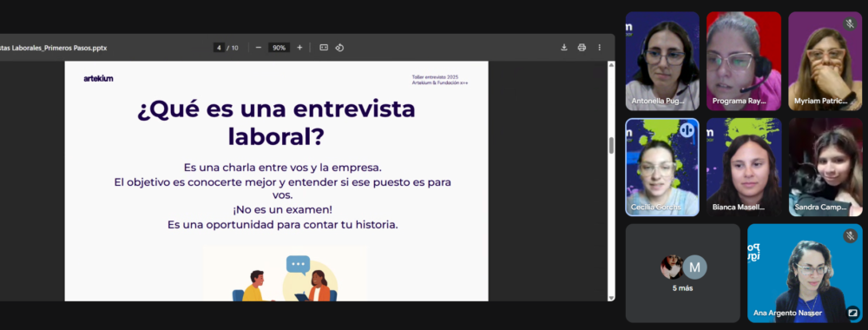Click the speaking indicator on Cecilia's tile
868x330 pixels.
pyautogui.click(x=687, y=130)
